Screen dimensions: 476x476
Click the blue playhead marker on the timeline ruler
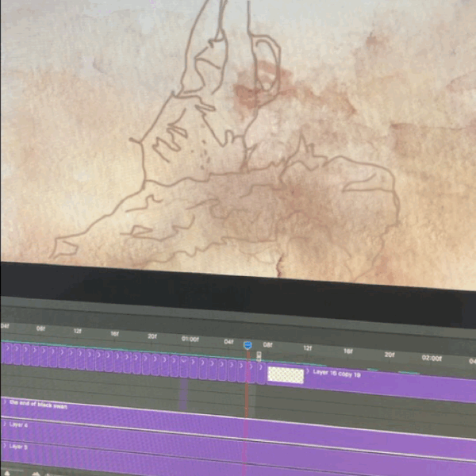248,345
